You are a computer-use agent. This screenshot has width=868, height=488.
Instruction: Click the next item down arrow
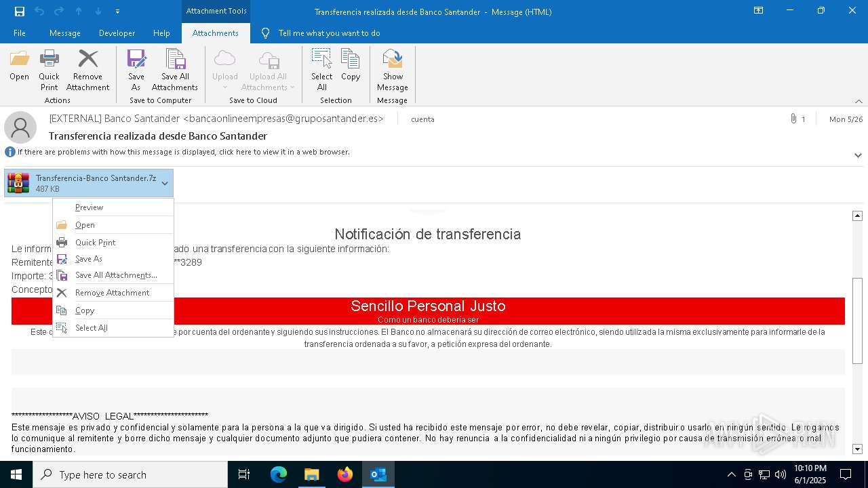98,12
